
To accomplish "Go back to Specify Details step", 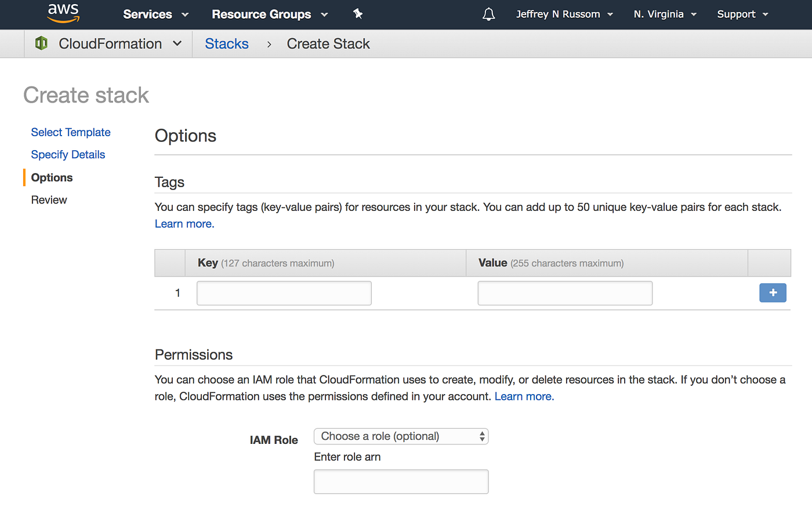I will pos(68,155).
